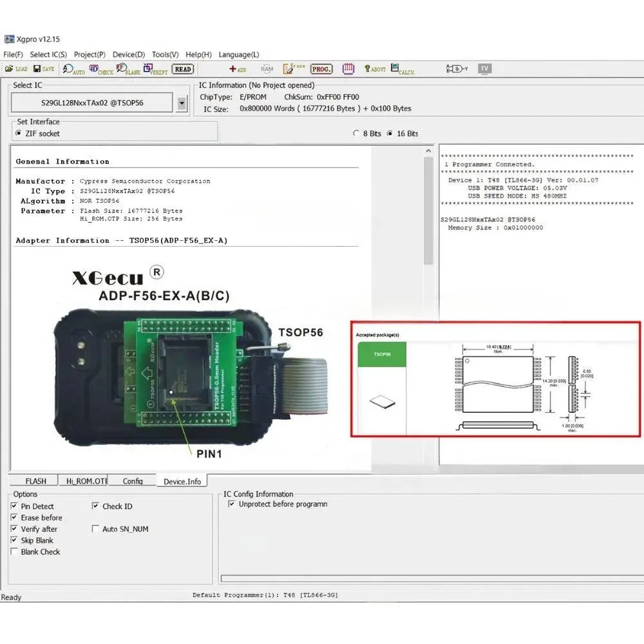The height and width of the screenshot is (644, 644).
Task: Open the Device(D) menu
Action: coord(129,55)
